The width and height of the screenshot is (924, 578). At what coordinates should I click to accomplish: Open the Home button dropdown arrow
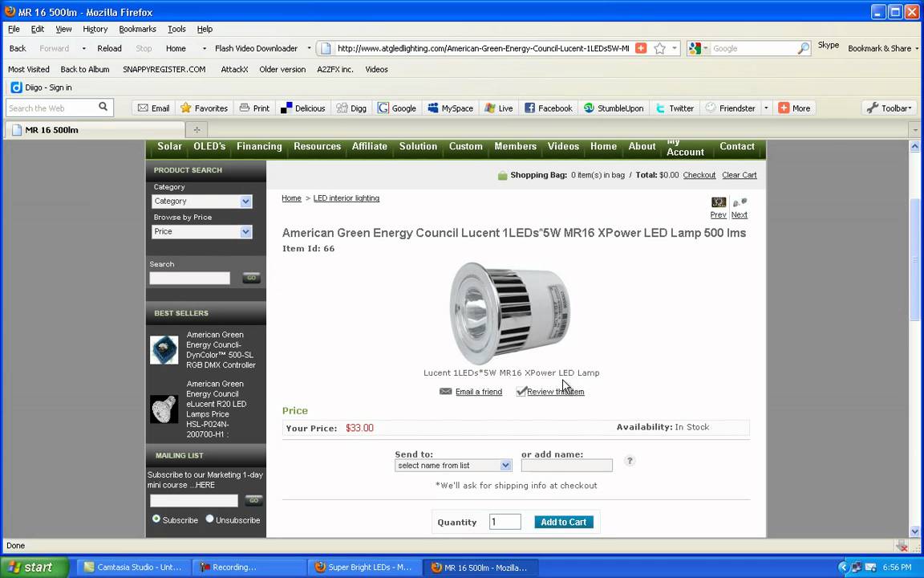[x=204, y=48]
